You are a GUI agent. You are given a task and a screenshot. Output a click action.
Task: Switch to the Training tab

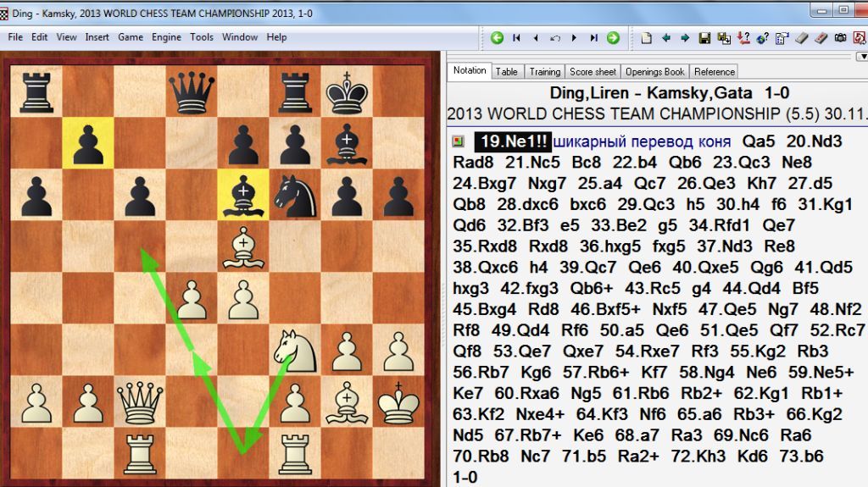pos(545,71)
